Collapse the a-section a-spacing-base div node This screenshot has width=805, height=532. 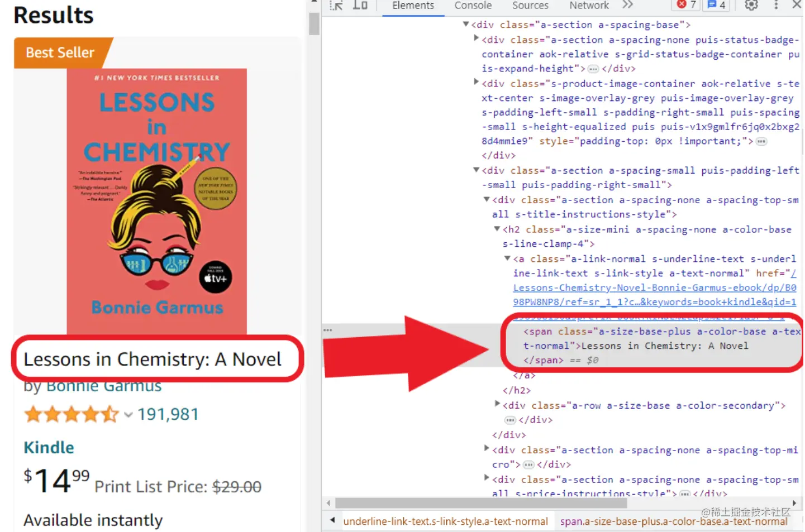pyautogui.click(x=466, y=25)
